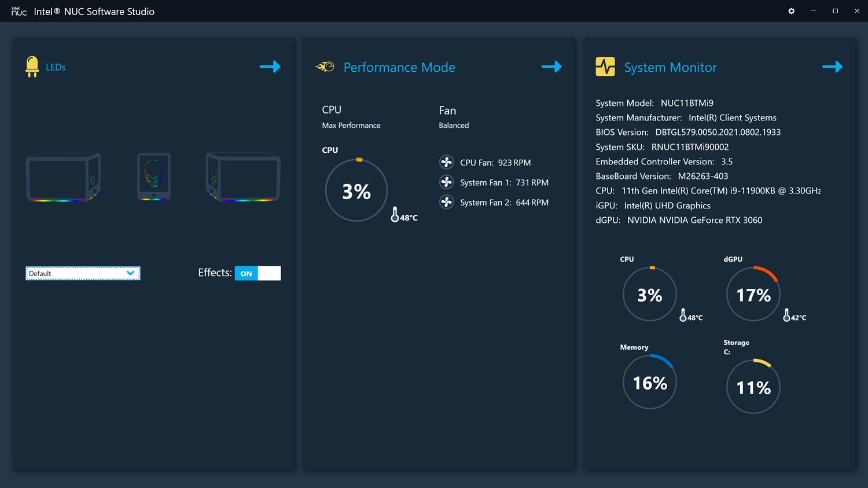
Task: Click the dGPU 17% usage gauge
Action: [753, 294]
